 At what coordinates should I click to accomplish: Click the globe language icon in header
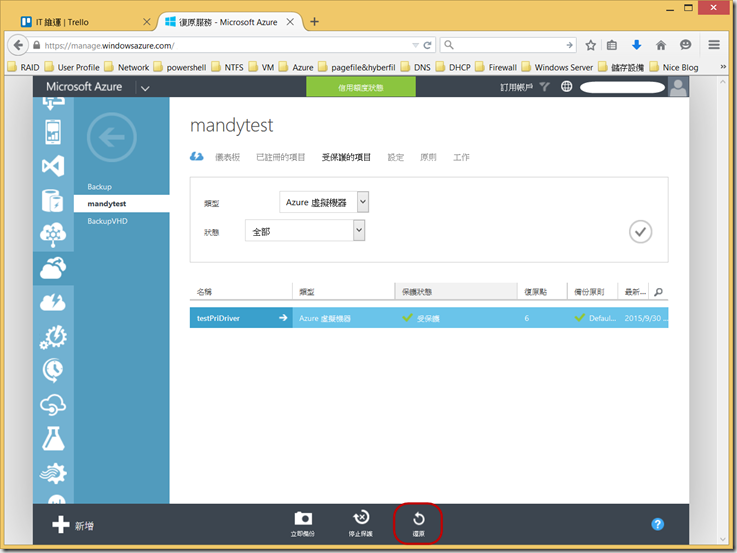(x=567, y=87)
